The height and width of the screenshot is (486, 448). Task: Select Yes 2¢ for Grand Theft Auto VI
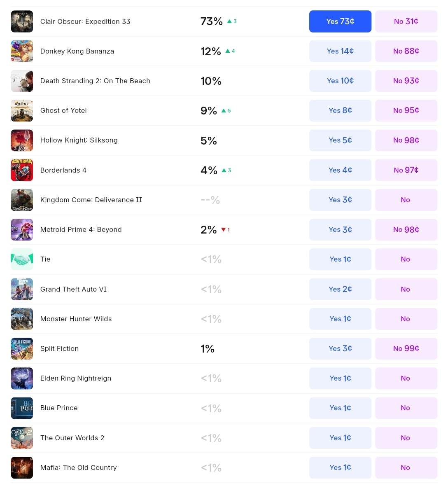pyautogui.click(x=340, y=289)
